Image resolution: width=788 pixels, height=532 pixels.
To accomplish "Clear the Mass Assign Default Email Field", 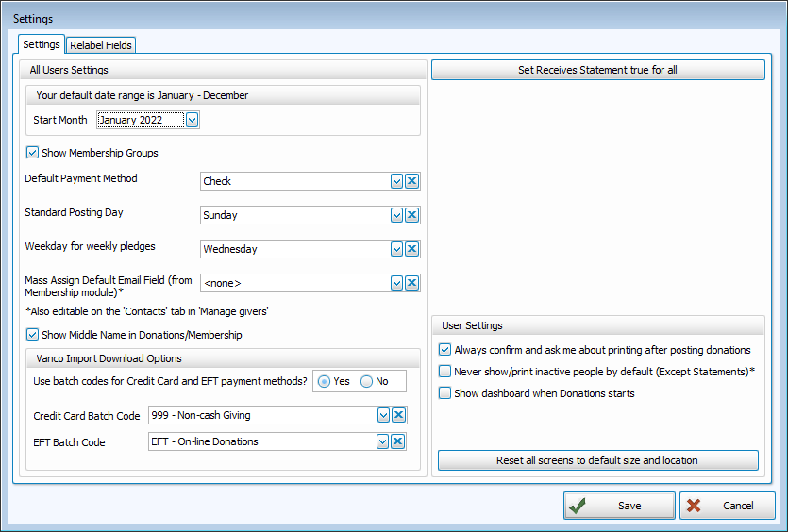I will 412,283.
